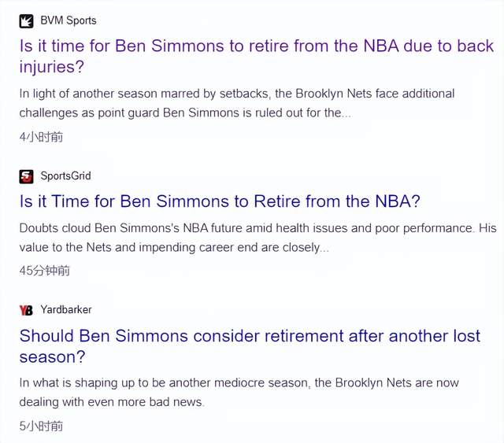This screenshot has height=443, width=504.
Task: Click the '5小时前' timestamp
Action: 41,426
